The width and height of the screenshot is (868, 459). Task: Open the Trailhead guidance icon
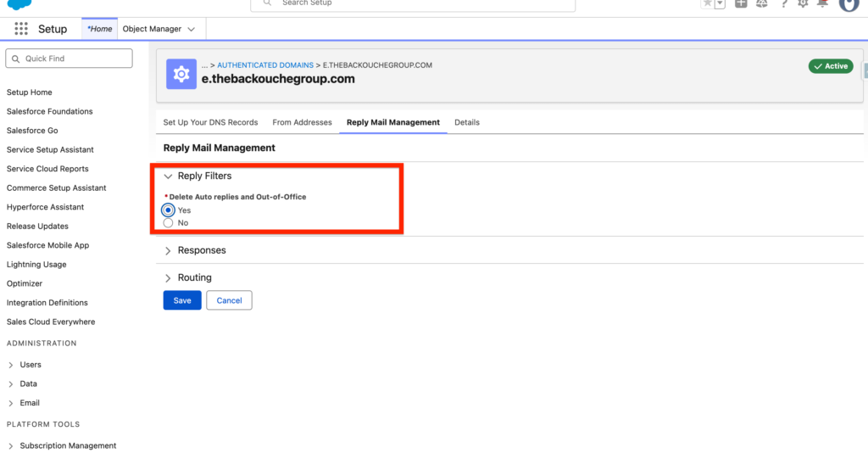(762, 3)
